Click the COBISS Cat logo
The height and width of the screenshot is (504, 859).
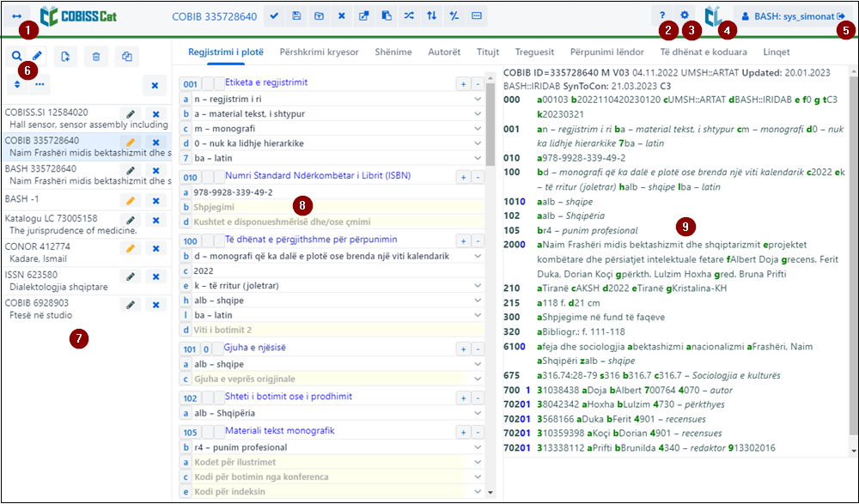[78, 16]
